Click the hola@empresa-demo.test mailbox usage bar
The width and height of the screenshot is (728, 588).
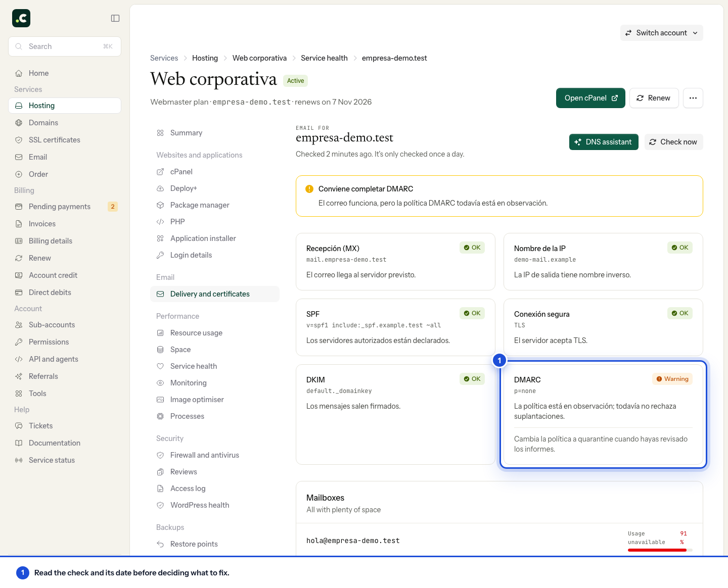(x=660, y=550)
